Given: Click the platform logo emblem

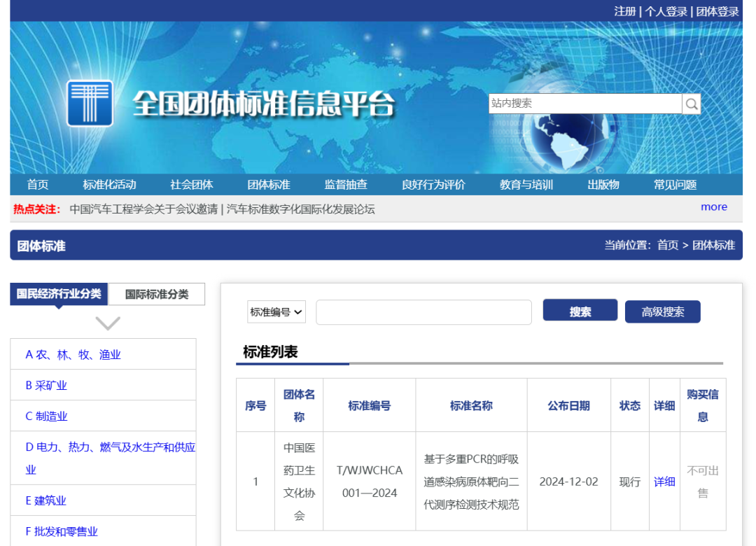Looking at the screenshot, I should pyautogui.click(x=90, y=105).
